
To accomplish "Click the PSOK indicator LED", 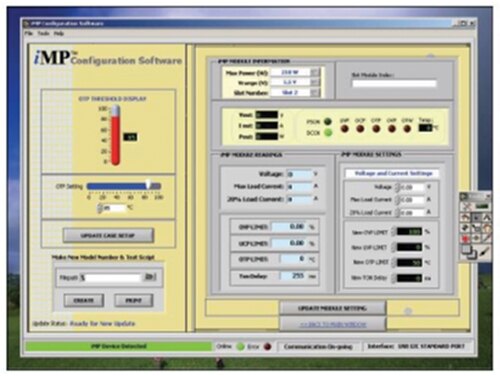I will tap(328, 122).
